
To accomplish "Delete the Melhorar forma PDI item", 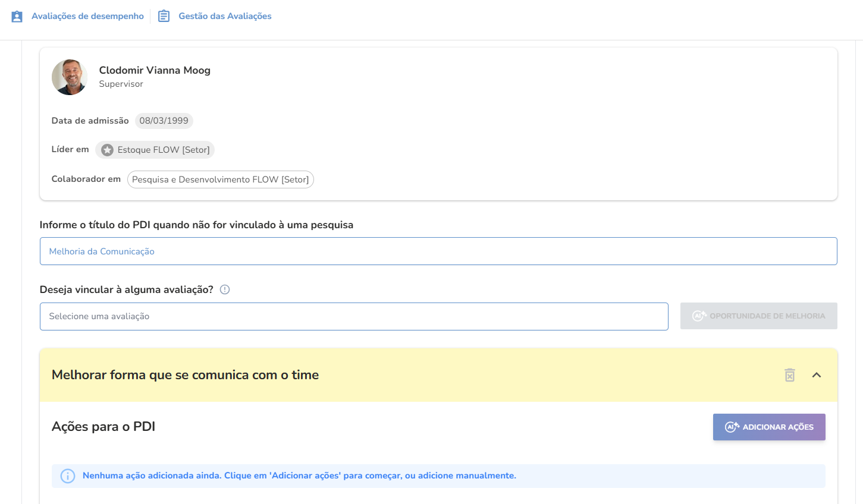I will pos(790,375).
